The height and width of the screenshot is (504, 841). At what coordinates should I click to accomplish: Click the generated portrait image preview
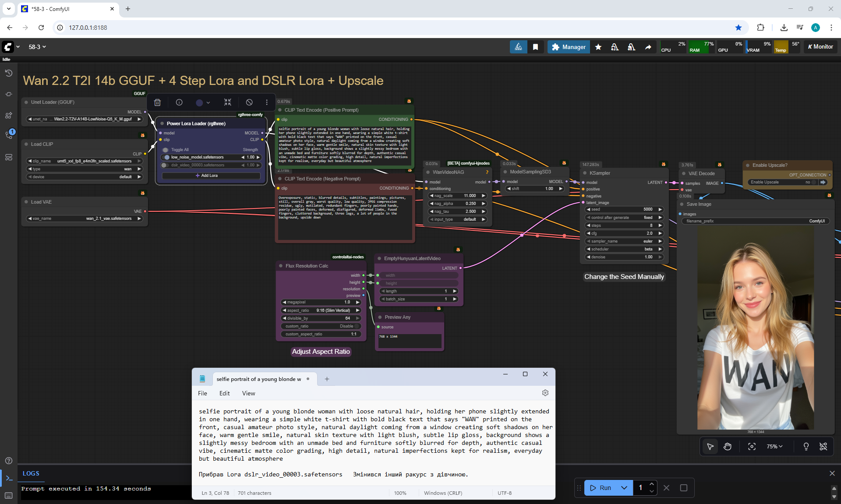(x=755, y=328)
